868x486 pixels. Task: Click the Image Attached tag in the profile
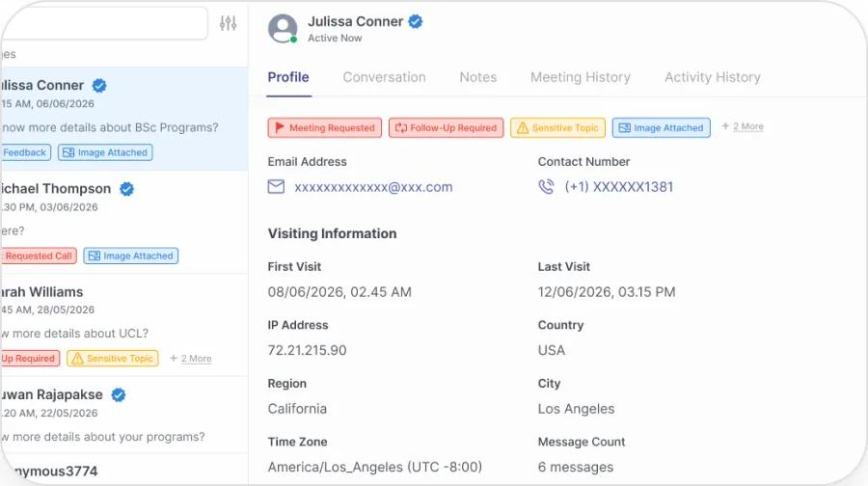662,128
